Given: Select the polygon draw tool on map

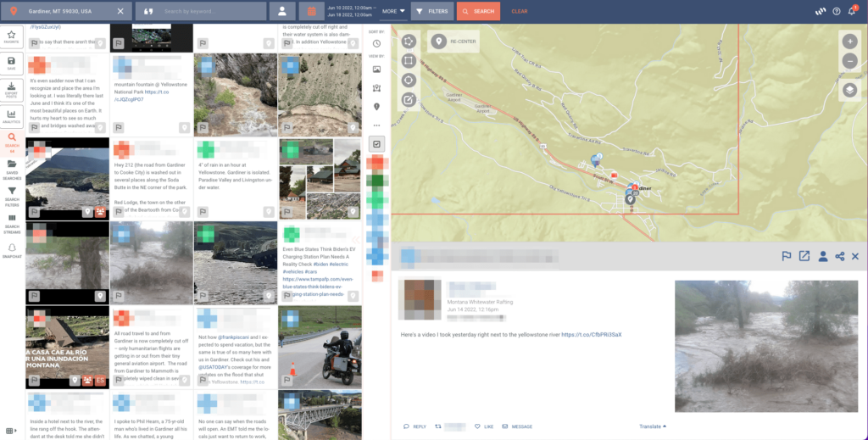Looking at the screenshot, I should pyautogui.click(x=409, y=42).
